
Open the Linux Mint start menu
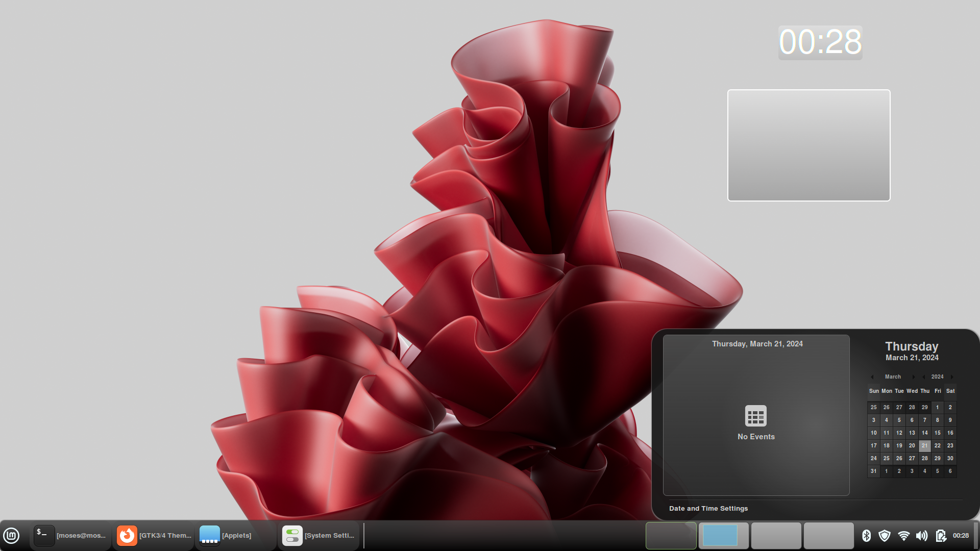11,536
